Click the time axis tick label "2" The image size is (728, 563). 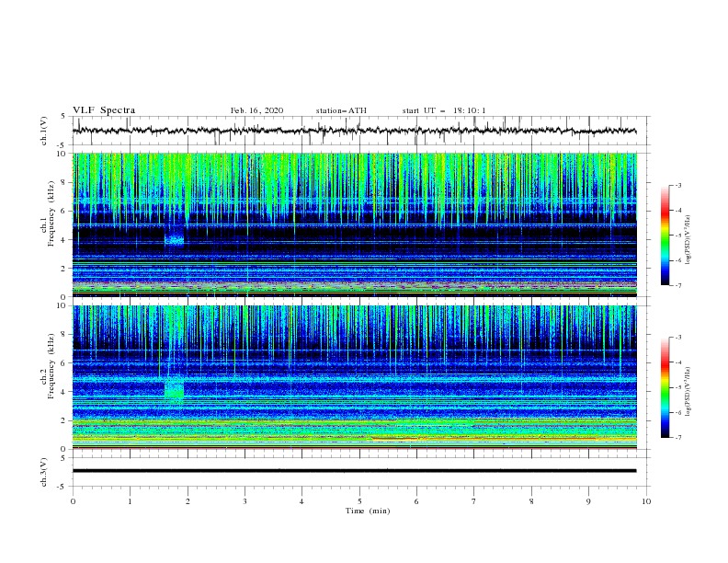(x=188, y=501)
